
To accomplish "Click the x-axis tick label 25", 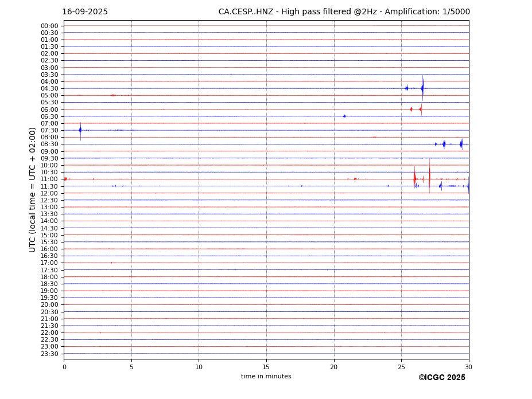I will [401, 367].
